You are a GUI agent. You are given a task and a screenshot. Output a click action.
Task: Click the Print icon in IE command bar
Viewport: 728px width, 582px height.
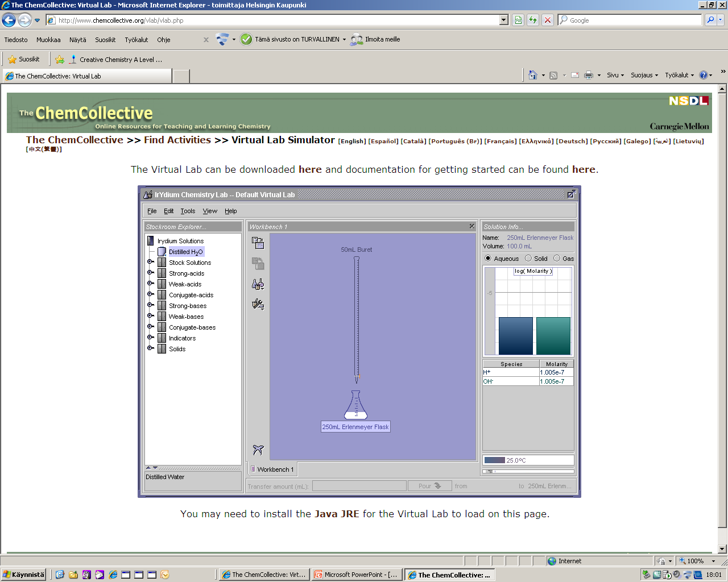[x=589, y=75]
